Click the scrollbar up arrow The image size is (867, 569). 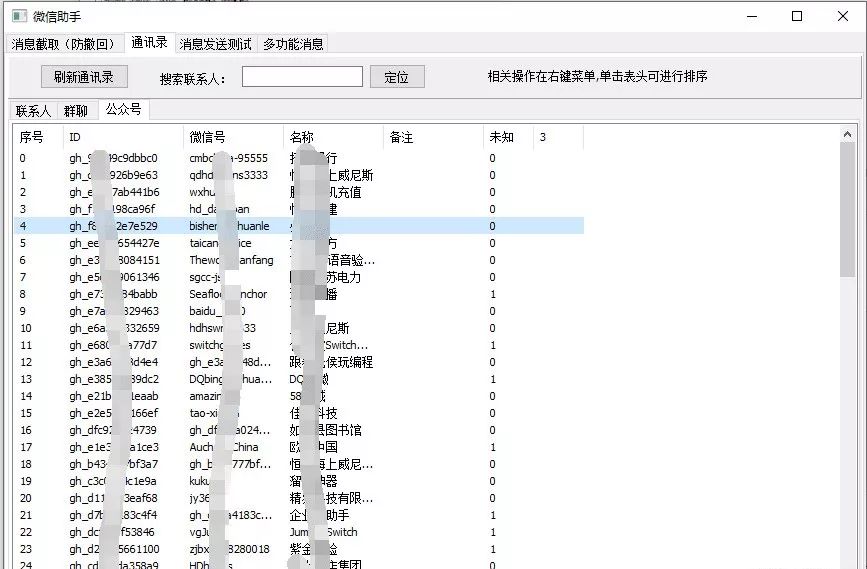(x=847, y=134)
